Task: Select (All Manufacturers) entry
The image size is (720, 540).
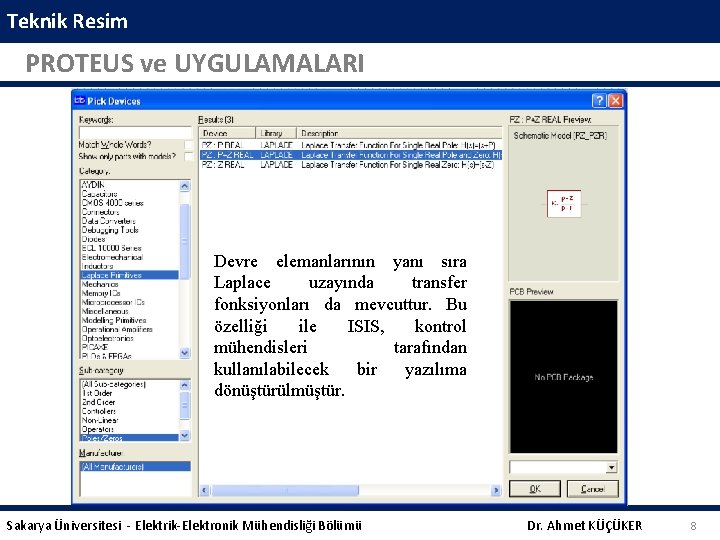Action: pyautogui.click(x=135, y=467)
